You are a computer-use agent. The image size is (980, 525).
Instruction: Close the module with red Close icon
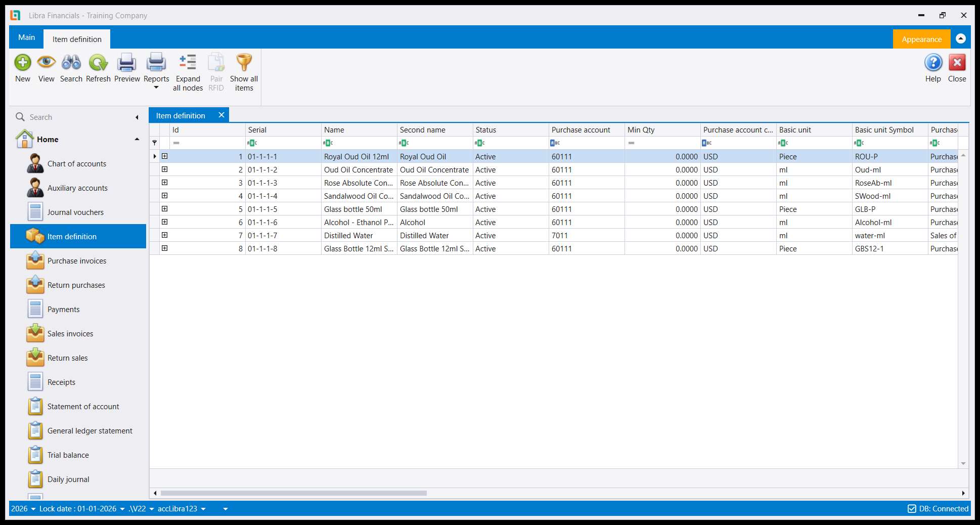tap(957, 68)
